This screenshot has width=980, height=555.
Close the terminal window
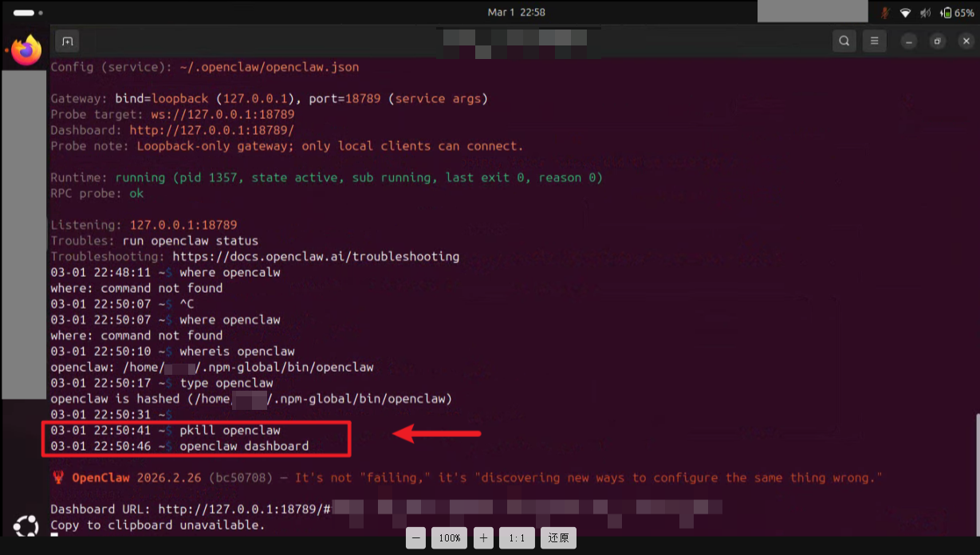pos(966,41)
